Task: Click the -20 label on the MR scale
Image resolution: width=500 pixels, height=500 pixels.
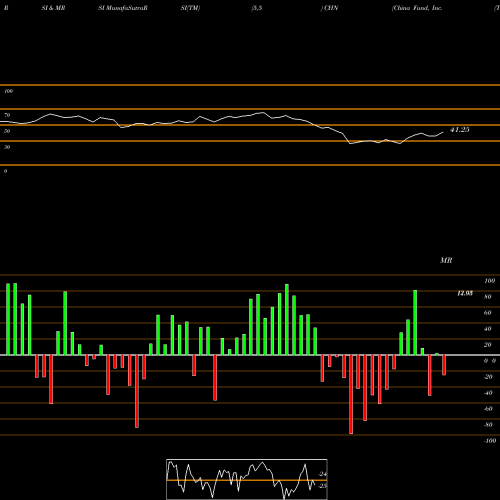Action: click(488, 377)
